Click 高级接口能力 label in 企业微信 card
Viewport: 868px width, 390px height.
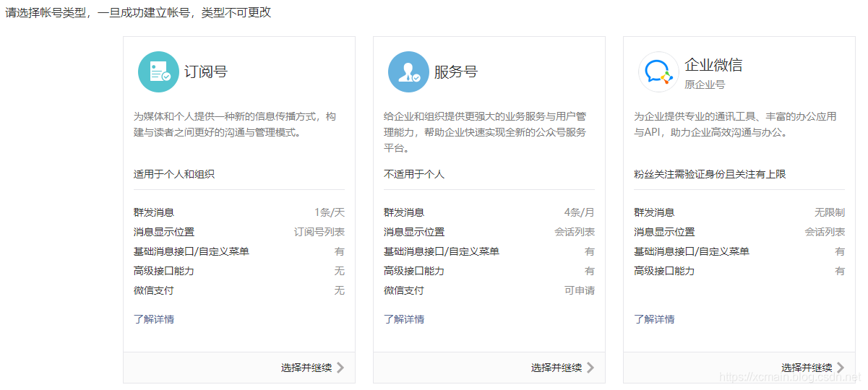click(664, 271)
